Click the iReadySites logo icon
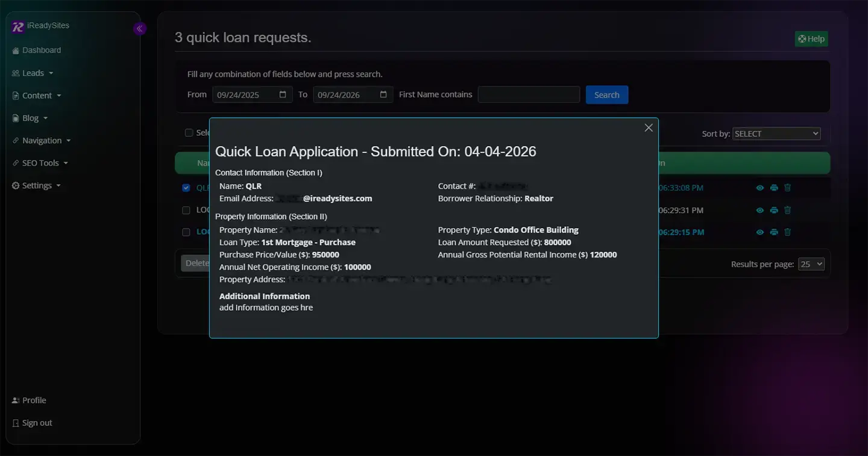Viewport: 868px width, 456px height. (x=18, y=27)
